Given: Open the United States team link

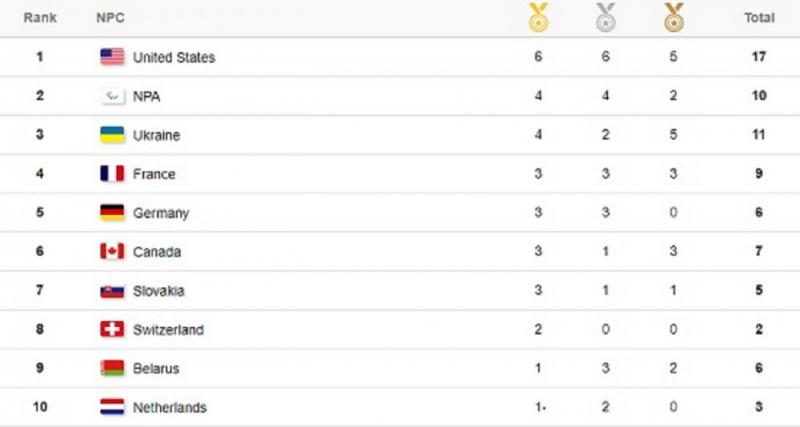Looking at the screenshot, I should pyautogui.click(x=174, y=57).
